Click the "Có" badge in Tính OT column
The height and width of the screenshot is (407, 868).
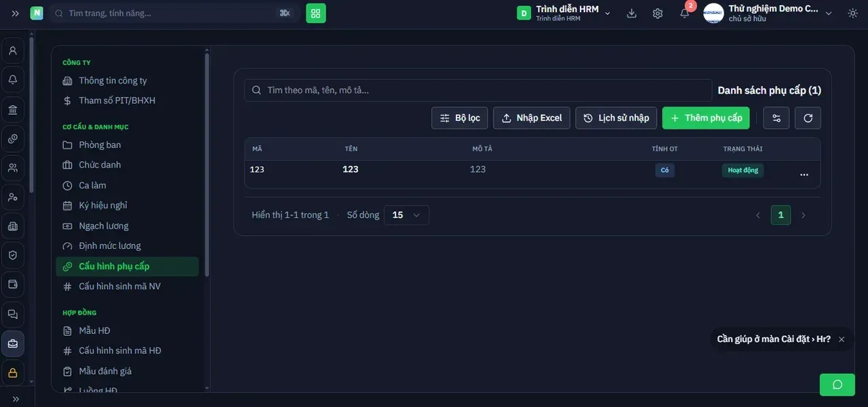[665, 170]
